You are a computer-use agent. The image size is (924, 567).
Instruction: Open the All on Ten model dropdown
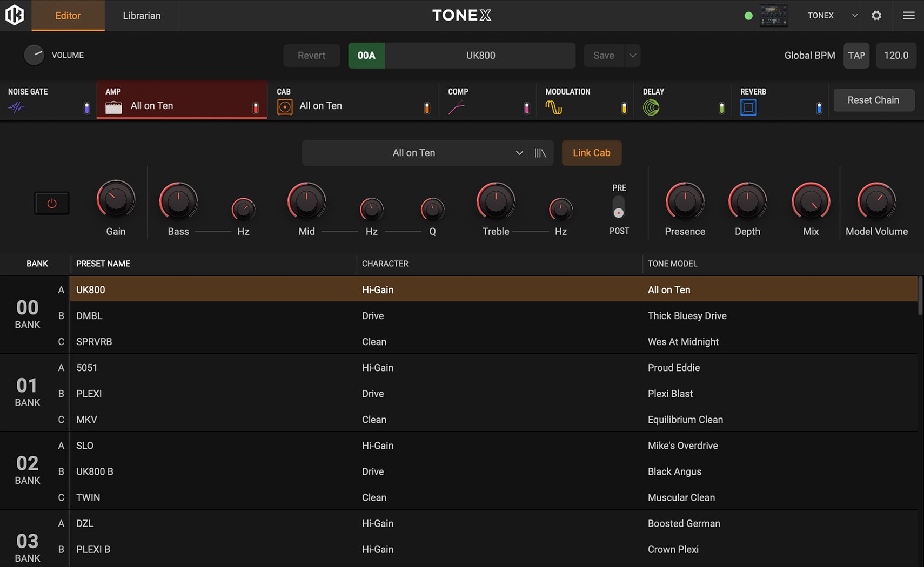(426, 153)
